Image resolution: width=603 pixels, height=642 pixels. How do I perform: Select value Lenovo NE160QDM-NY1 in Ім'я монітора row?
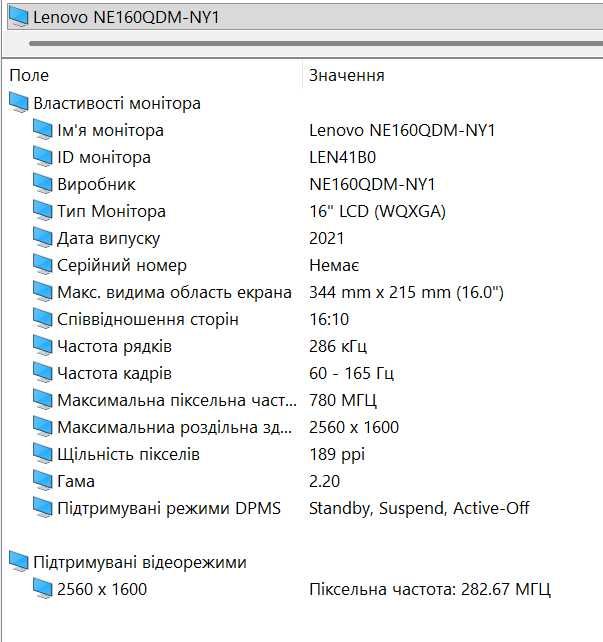(x=402, y=130)
